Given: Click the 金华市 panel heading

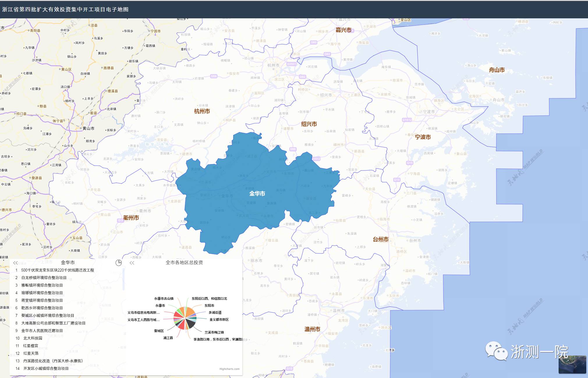Looking at the screenshot, I should (x=68, y=262).
